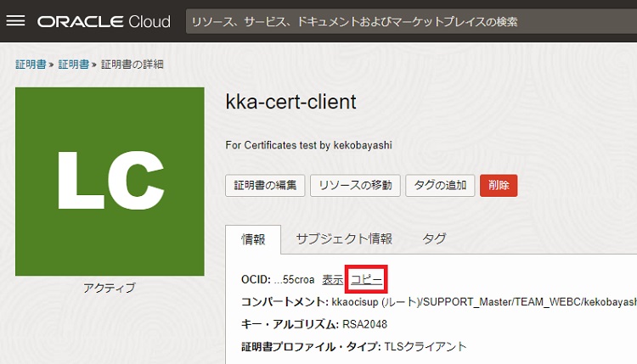Click the 証明書の編集 button
Screen dimensions: 637x364
point(264,185)
